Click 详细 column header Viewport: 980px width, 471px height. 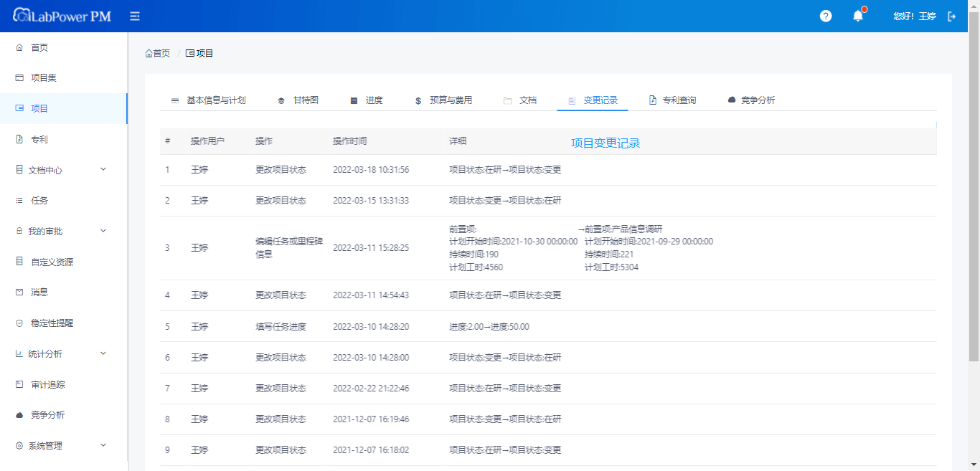point(458,141)
